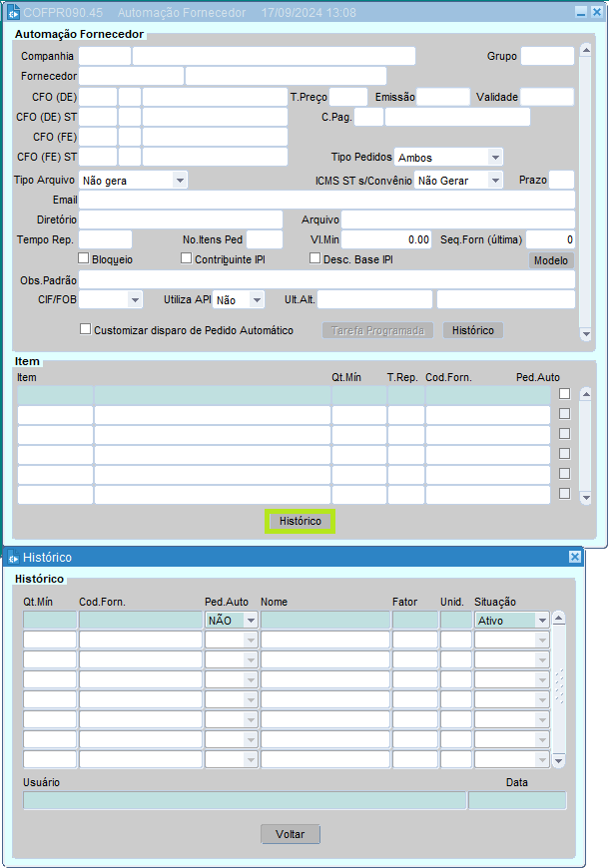Close the Histórico popup window
Image resolution: width=609 pixels, height=868 pixels.
(x=574, y=557)
